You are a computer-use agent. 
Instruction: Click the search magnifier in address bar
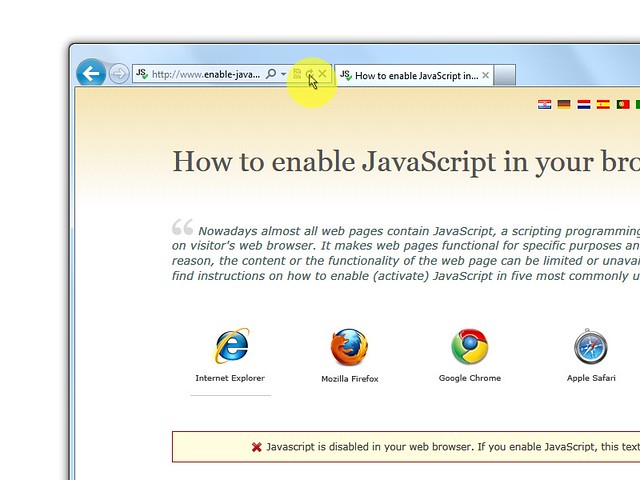tap(271, 75)
